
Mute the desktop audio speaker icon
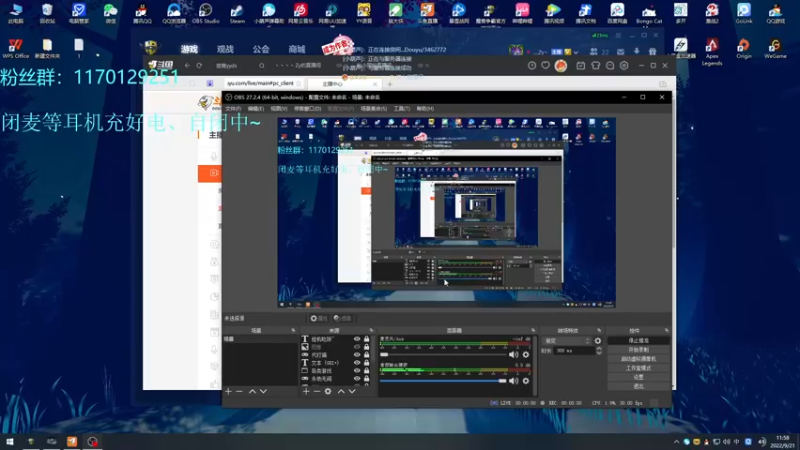pyautogui.click(x=513, y=381)
